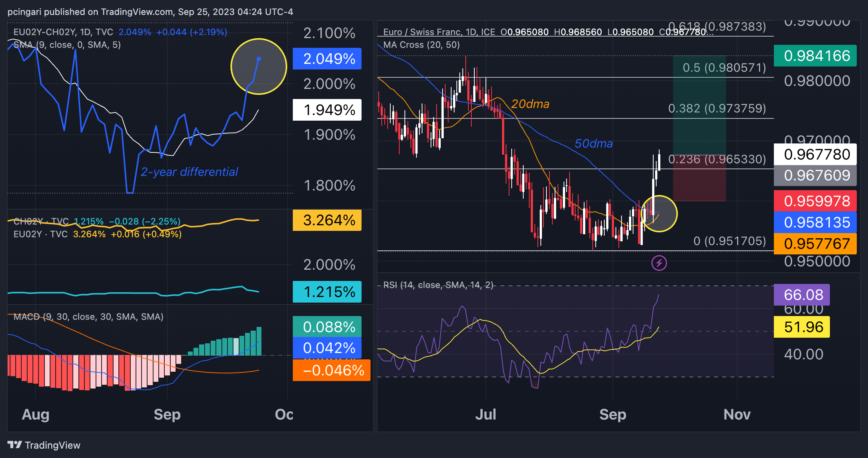Click the purple 66.08 RSI value tag
Image resolution: width=868 pixels, height=458 pixels.
click(x=802, y=295)
